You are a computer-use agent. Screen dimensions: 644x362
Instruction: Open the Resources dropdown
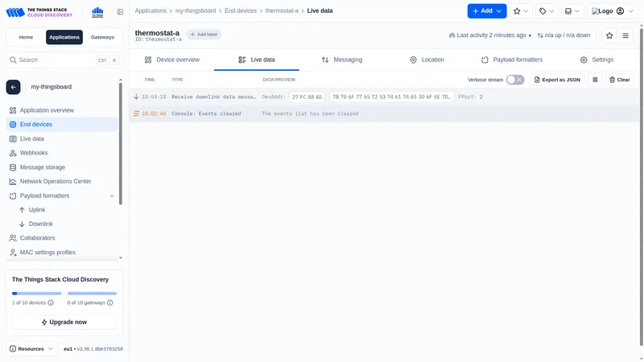click(x=31, y=349)
